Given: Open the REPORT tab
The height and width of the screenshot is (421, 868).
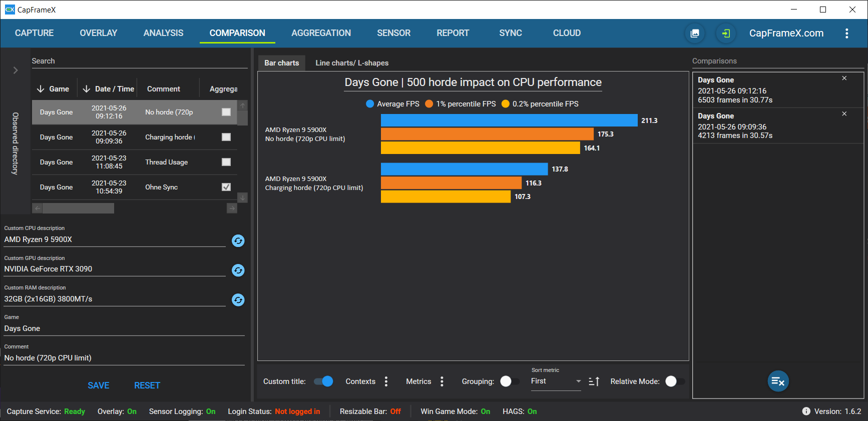Looking at the screenshot, I should point(453,33).
